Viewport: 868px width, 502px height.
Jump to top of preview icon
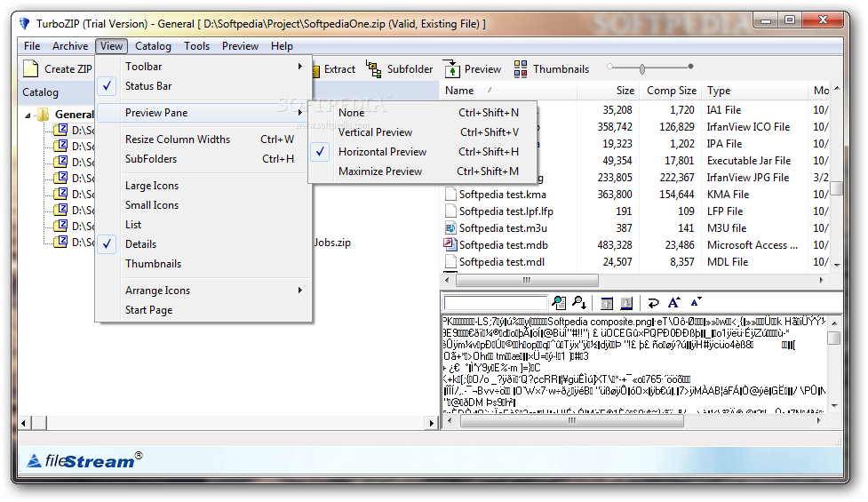tap(607, 303)
